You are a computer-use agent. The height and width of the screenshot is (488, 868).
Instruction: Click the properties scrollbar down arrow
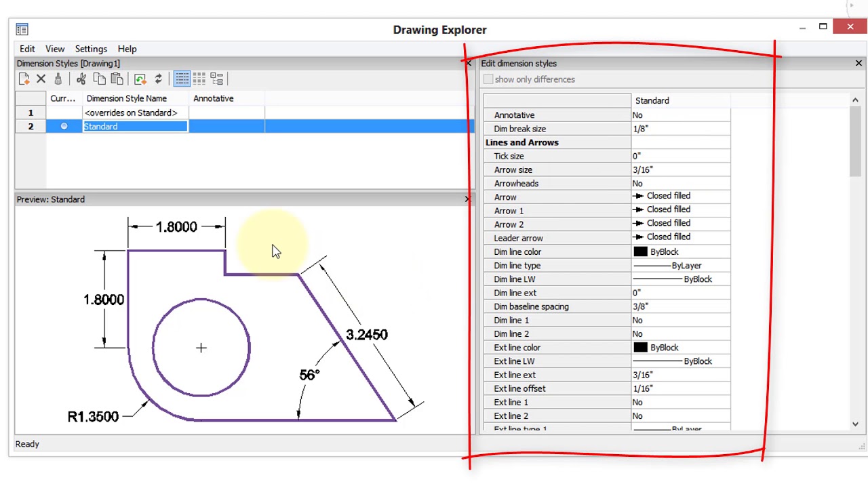pos(855,424)
